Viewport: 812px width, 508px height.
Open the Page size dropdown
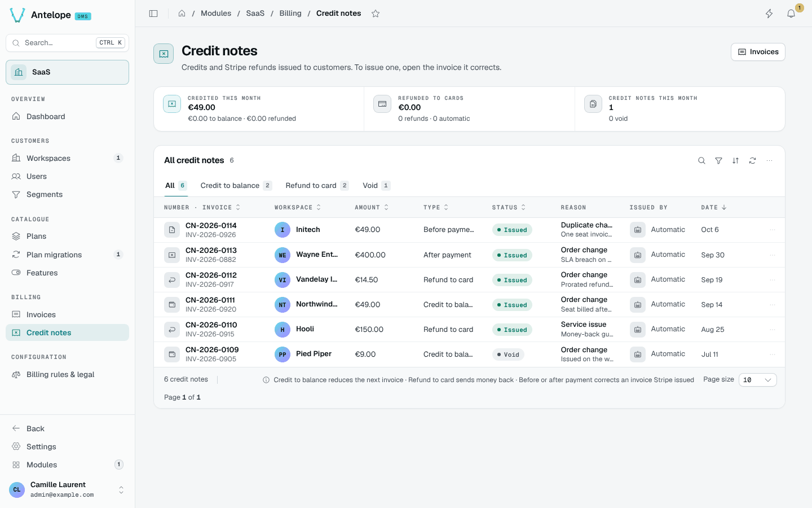[757, 380]
